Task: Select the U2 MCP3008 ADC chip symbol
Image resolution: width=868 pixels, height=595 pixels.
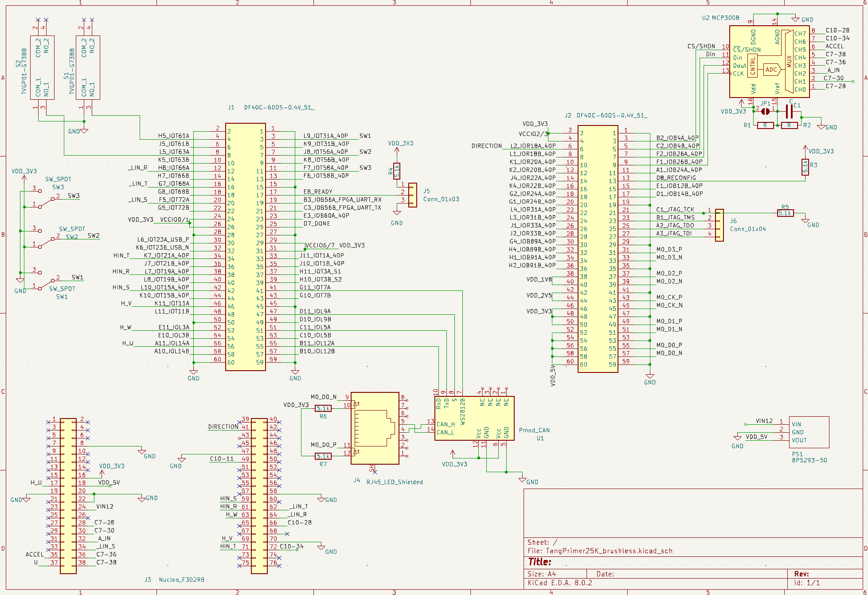Action: coord(770,62)
